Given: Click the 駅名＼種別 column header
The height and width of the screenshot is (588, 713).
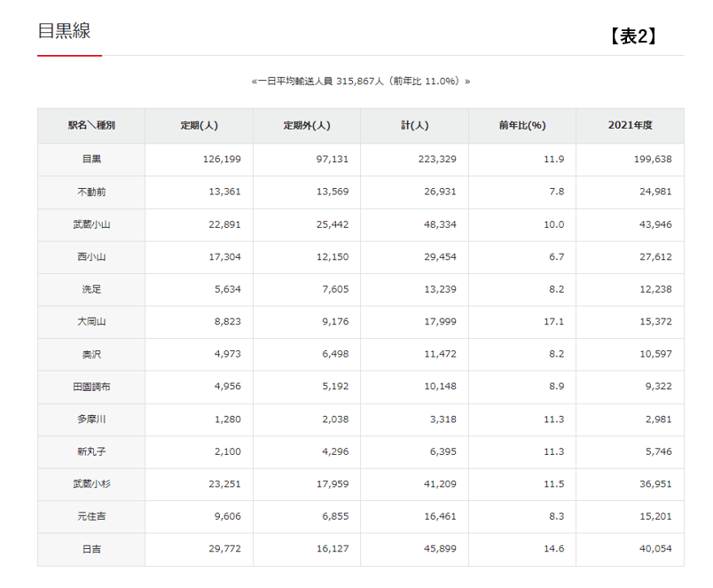Looking at the screenshot, I should (91, 126).
